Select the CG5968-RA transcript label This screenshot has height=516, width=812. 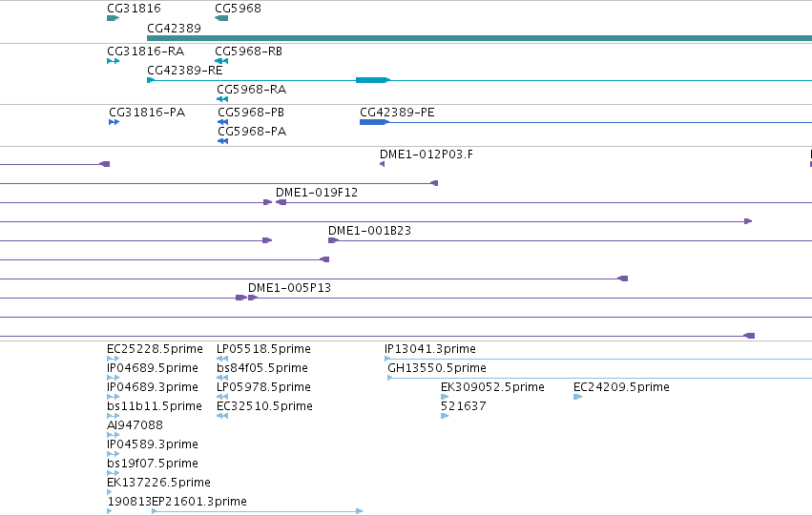tap(251, 89)
